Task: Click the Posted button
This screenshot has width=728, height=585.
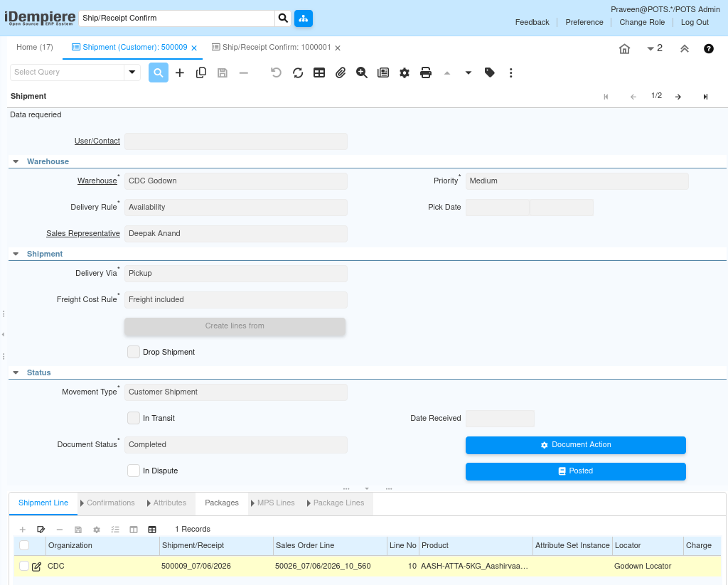Action: tap(576, 472)
